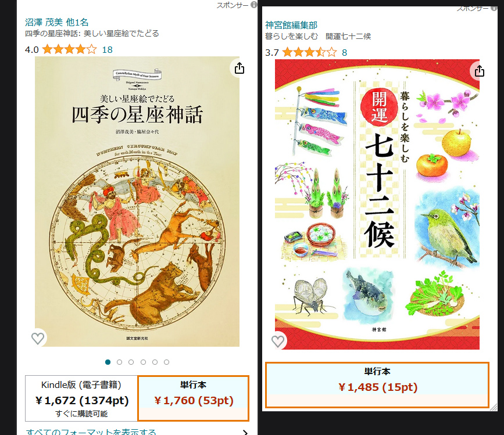Tap the heart icon on 開運七十二候 book
Image resolution: width=504 pixels, height=435 pixels.
[278, 341]
